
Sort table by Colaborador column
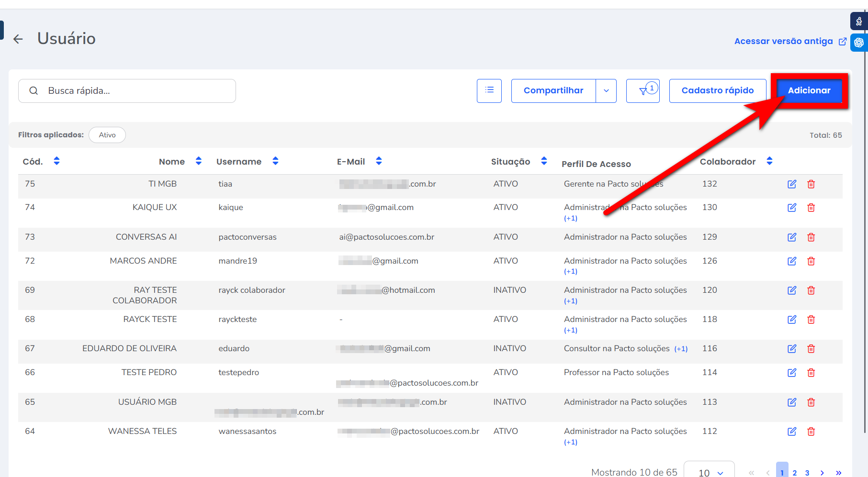click(x=769, y=161)
